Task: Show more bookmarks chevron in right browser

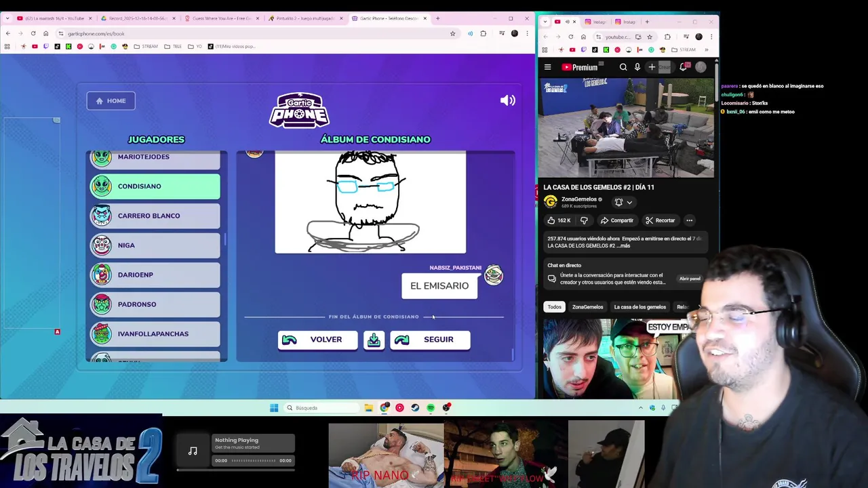Action: pyautogui.click(x=706, y=49)
